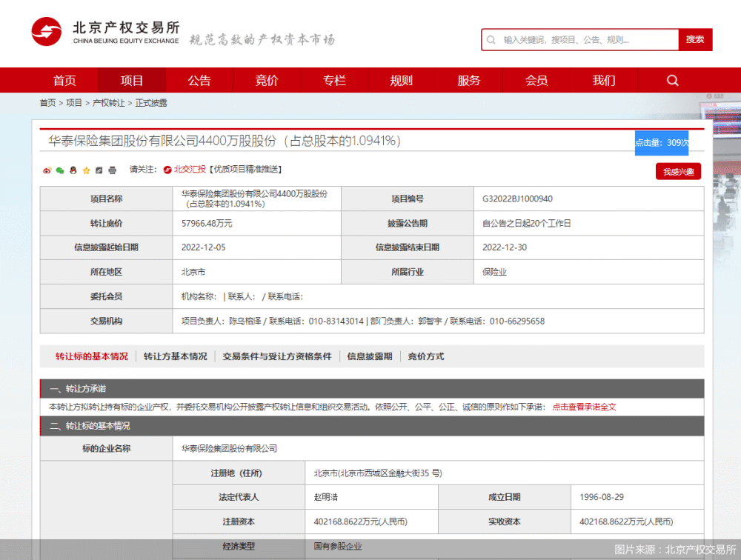
Task: Switch to the 转让方基本情况 tab
Action: [176, 356]
